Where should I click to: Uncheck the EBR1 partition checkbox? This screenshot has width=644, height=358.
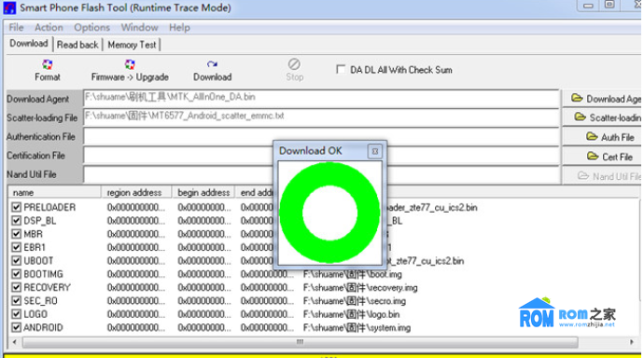[16, 247]
